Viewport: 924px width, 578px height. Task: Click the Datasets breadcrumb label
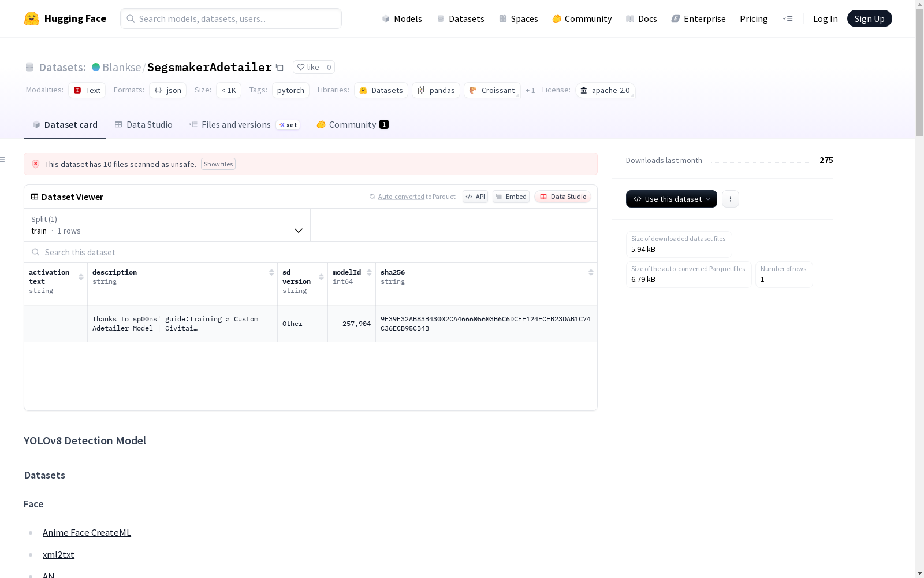pos(62,67)
